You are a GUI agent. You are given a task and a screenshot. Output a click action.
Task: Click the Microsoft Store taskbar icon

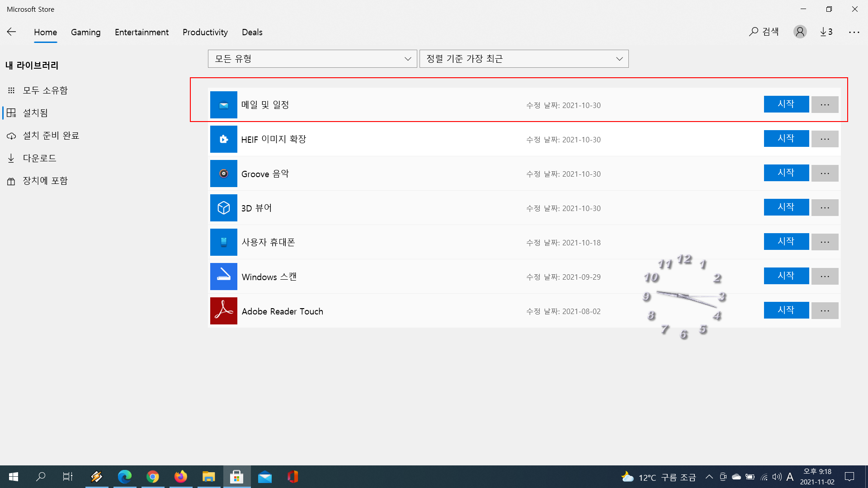click(x=236, y=477)
